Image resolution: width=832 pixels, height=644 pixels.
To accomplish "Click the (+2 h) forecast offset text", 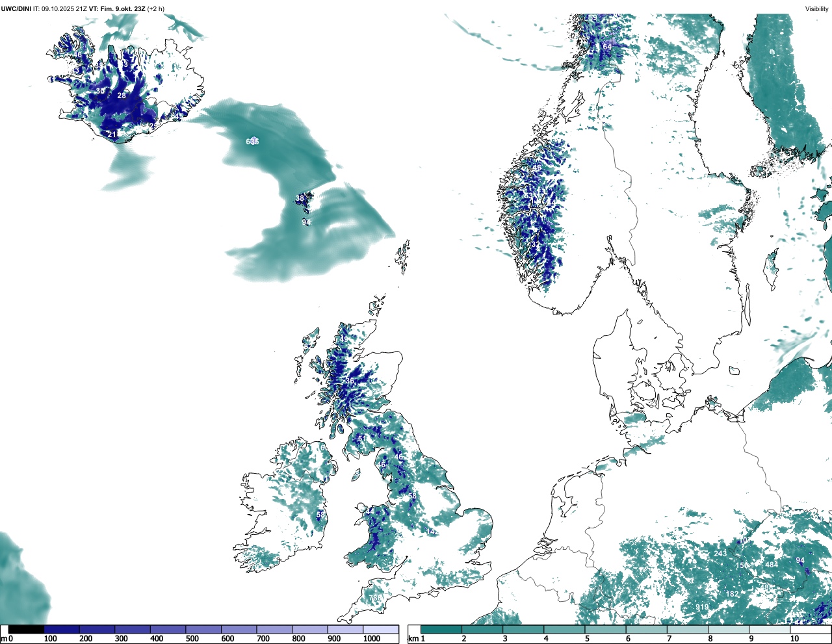I will [x=157, y=9].
